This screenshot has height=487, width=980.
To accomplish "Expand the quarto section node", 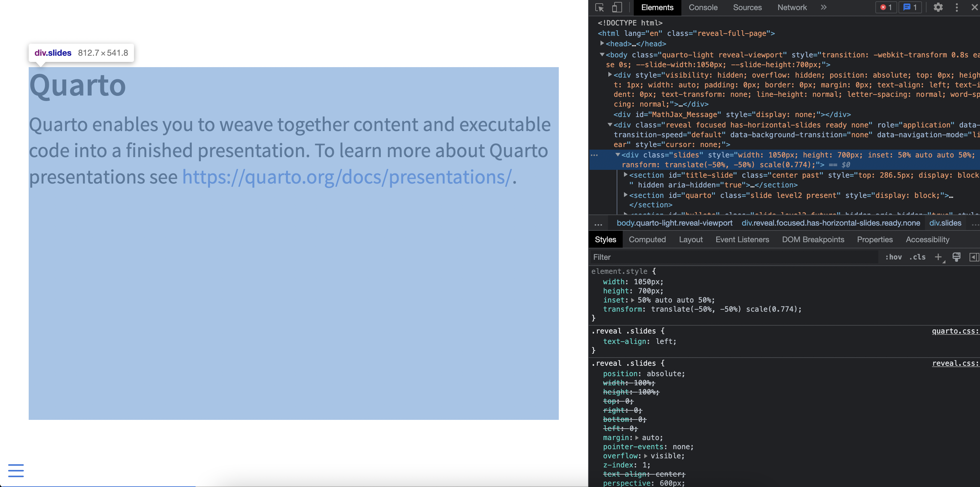I will point(625,195).
